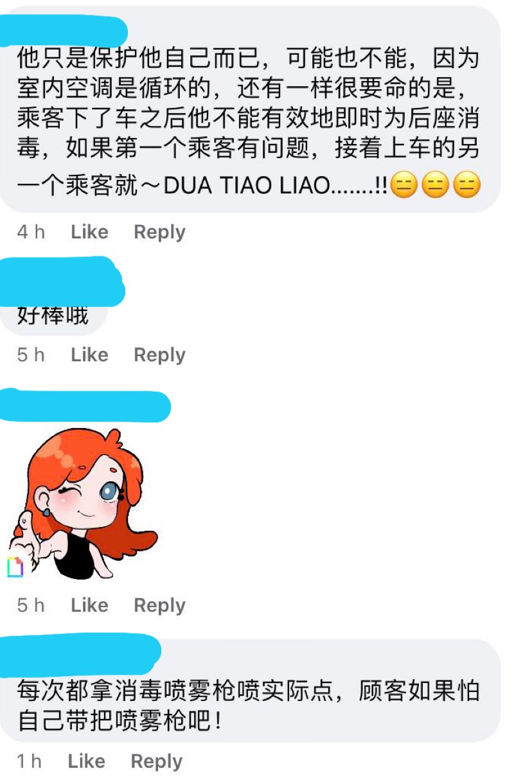Open redacted commenter name above 他只是保护 comment
Viewport: 532px width, 782px height.
tap(63, 31)
